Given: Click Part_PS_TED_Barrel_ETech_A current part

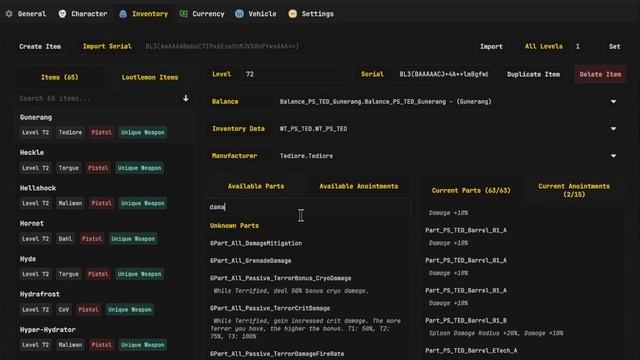Looking at the screenshot, I should pyautogui.click(x=471, y=351).
